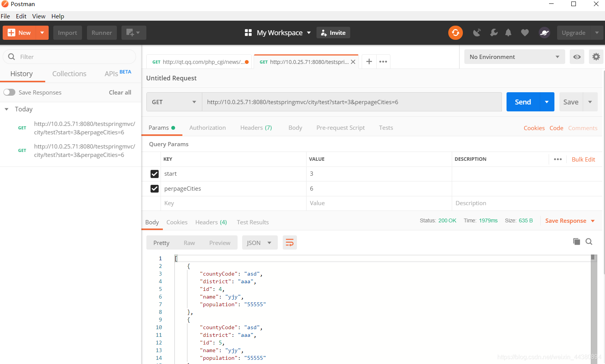
Task: Show the response Headers (4) tab
Action: pos(211,222)
